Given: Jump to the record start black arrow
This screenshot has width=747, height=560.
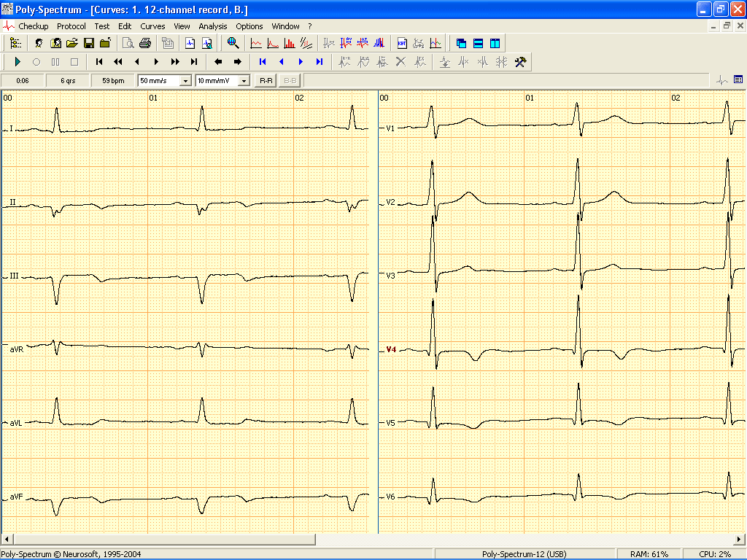Looking at the screenshot, I should [99, 62].
